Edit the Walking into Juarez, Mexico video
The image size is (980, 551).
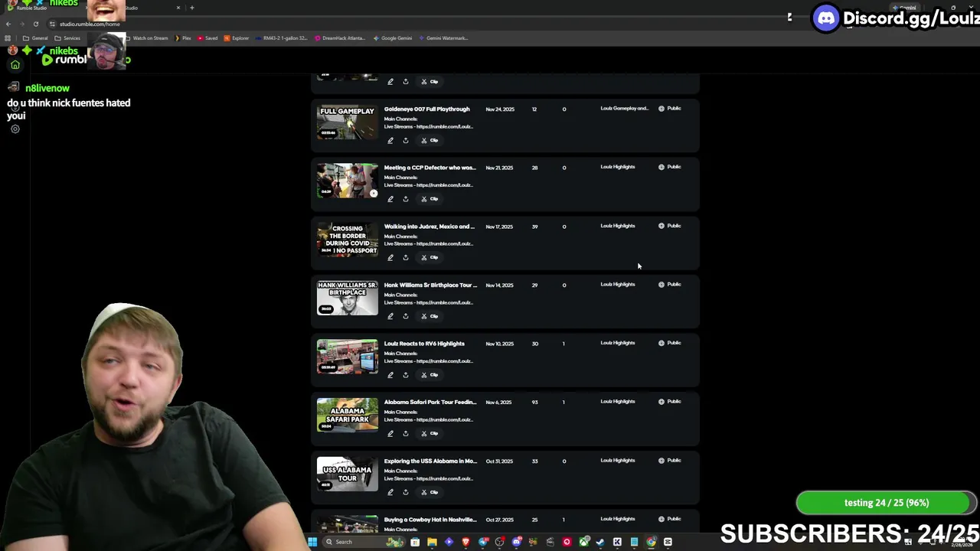(x=390, y=257)
